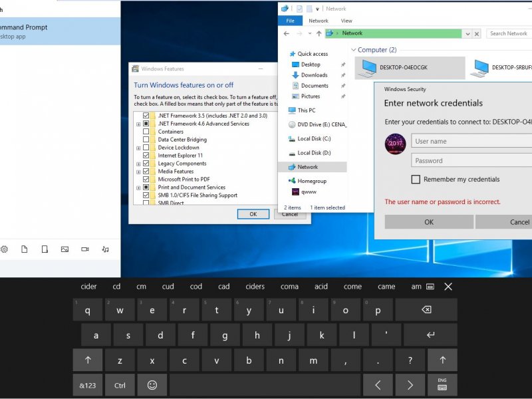Enable the Data Center Bridging checkbox
This screenshot has width=532, height=399.
pos(146,140)
